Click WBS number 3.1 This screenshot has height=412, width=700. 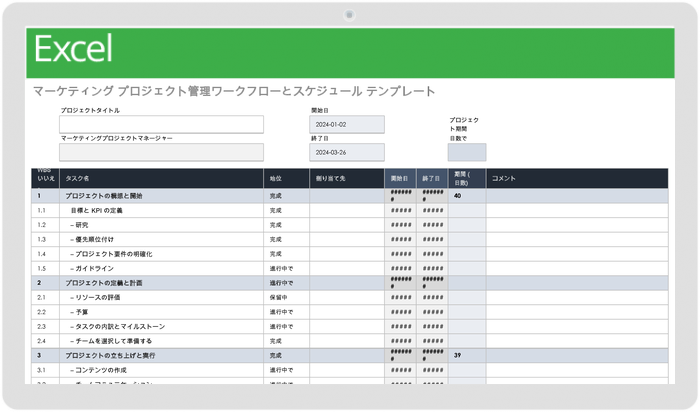[42, 370]
